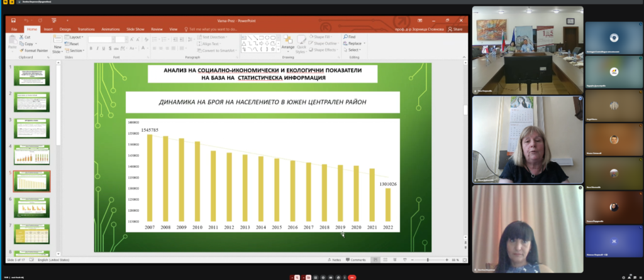644x280 pixels.
Task: Toggle the Notes pane in status bar
Action: pos(335,259)
